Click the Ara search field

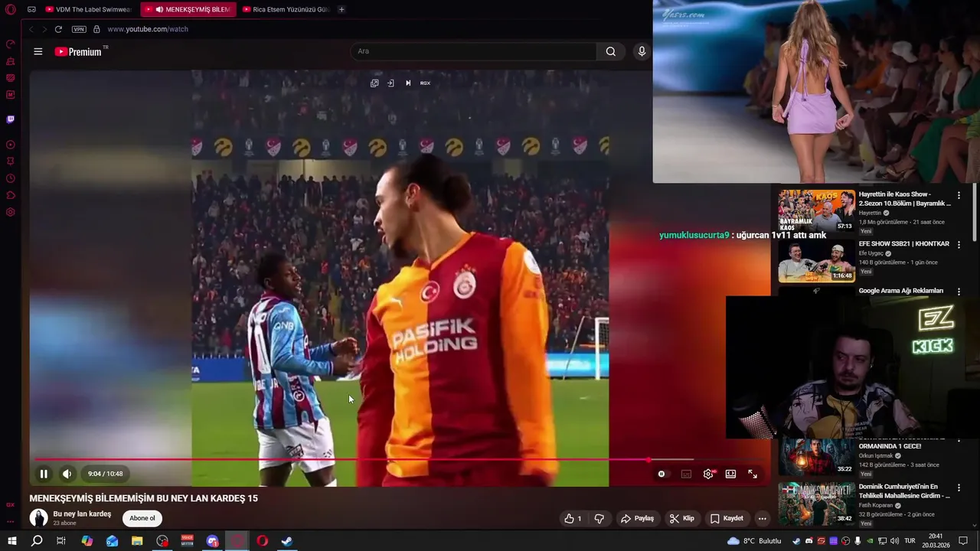(473, 51)
